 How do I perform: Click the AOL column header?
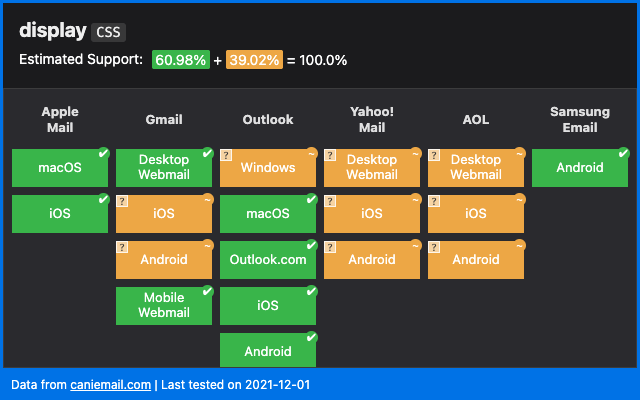pos(476,120)
